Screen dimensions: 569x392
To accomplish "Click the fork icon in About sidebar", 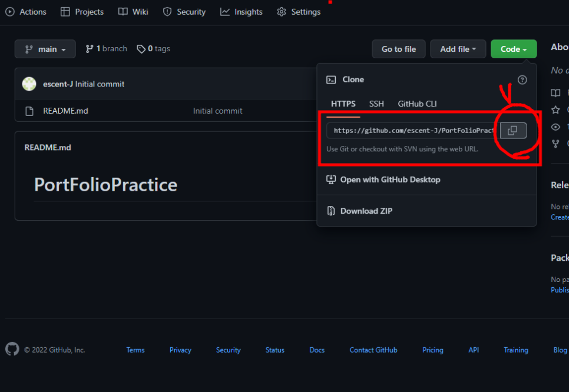I will pyautogui.click(x=555, y=144).
